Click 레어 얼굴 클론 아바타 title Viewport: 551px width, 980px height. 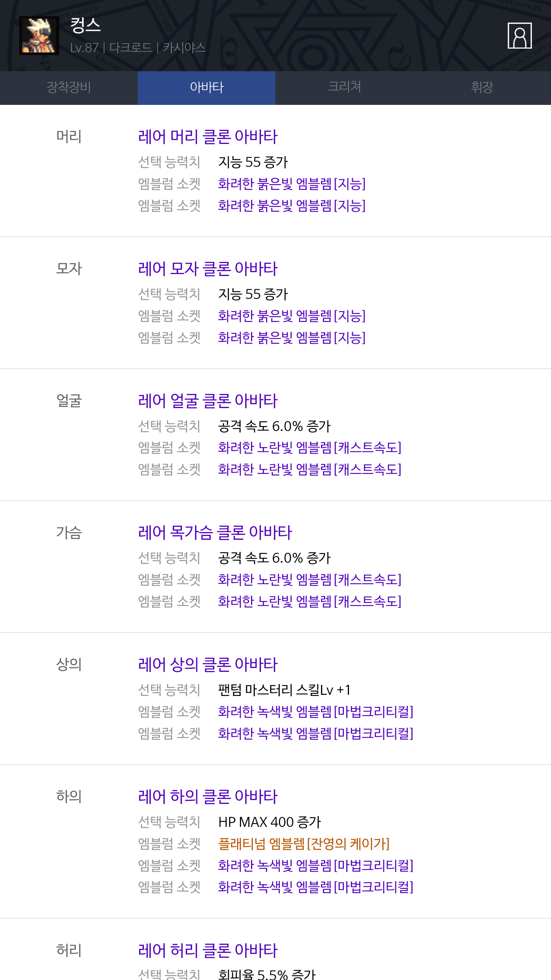(208, 401)
